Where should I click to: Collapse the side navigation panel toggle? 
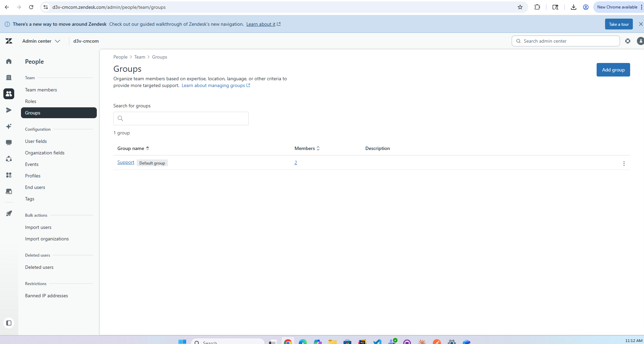(9, 323)
